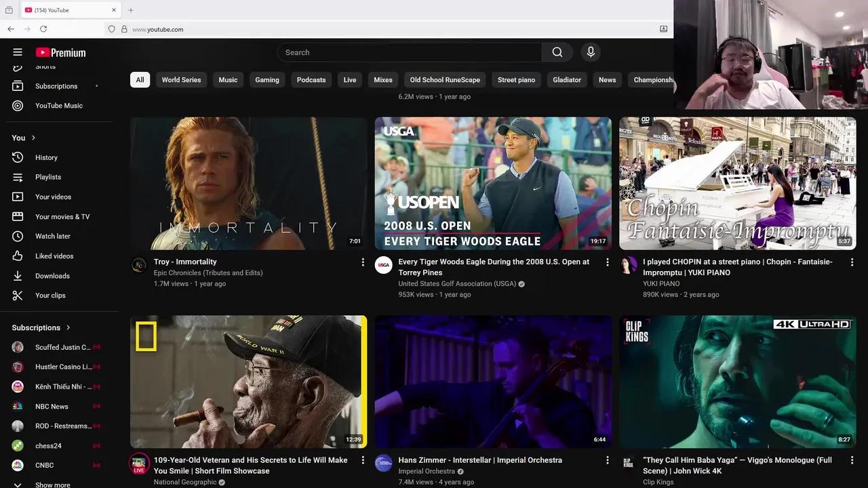Open History in the sidebar
This screenshot has width=868, height=488.
click(x=46, y=157)
